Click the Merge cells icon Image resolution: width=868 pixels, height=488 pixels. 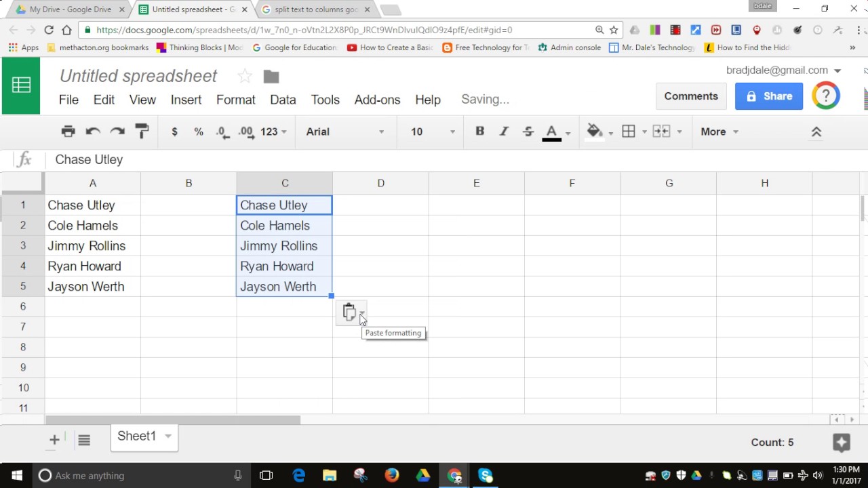(661, 131)
